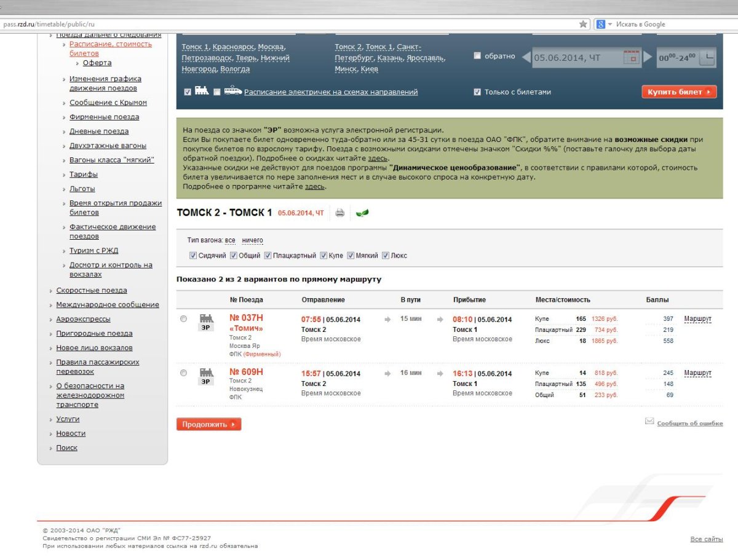Image resolution: width=738 pixels, height=560 pixels.
Task: Click the date field showing 05.06.2014
Action: [x=575, y=58]
